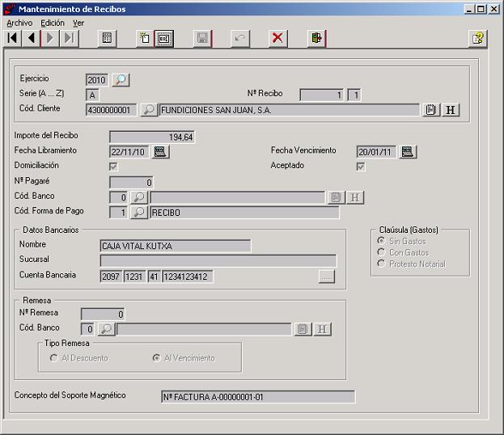This screenshot has width=504, height=435.
Task: Toggle Aceptado checkbox
Action: coord(360,167)
